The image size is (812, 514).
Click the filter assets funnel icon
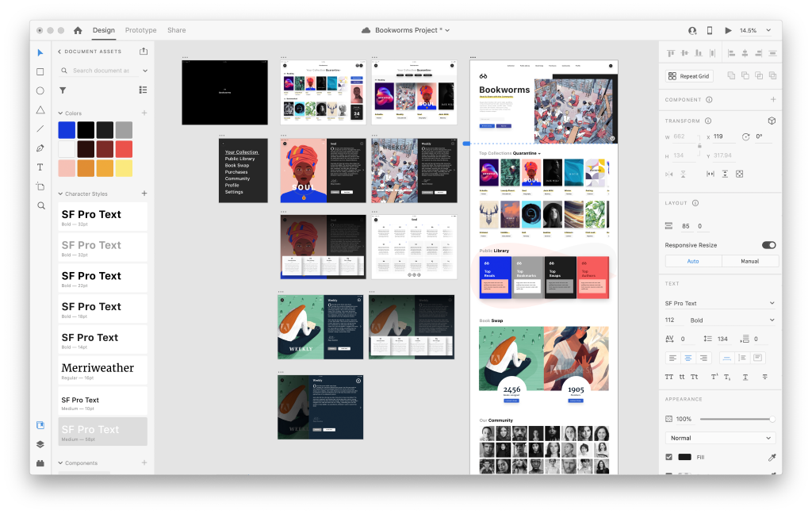pos(63,90)
